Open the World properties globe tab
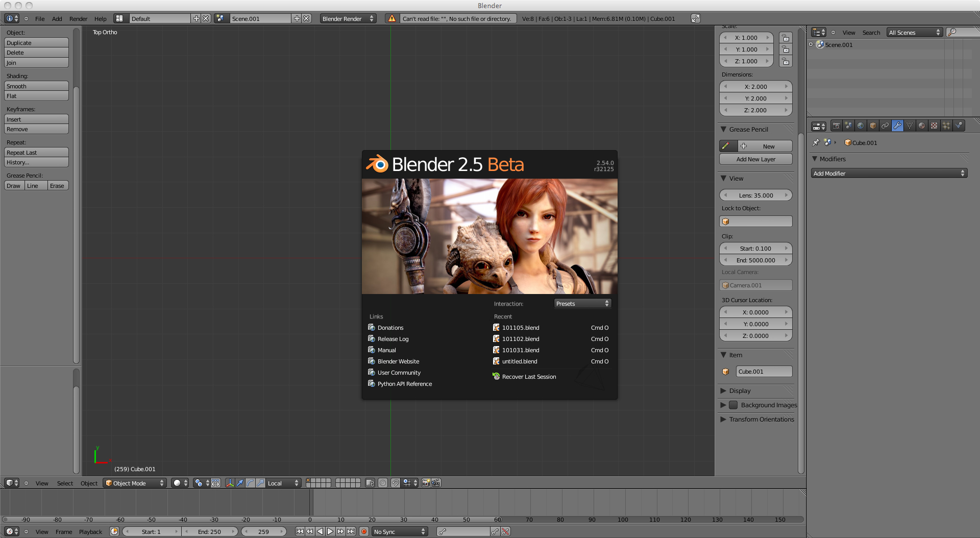The width and height of the screenshot is (980, 538). point(861,126)
